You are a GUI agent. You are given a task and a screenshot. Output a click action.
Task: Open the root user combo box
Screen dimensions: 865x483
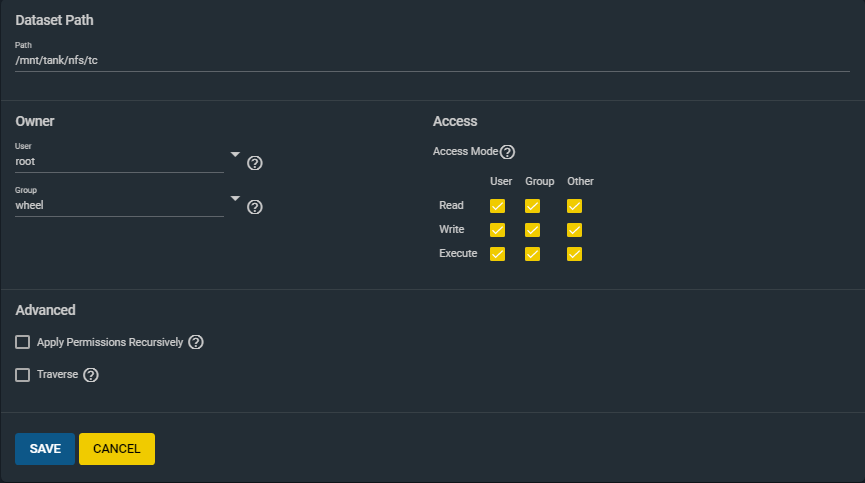coord(119,162)
